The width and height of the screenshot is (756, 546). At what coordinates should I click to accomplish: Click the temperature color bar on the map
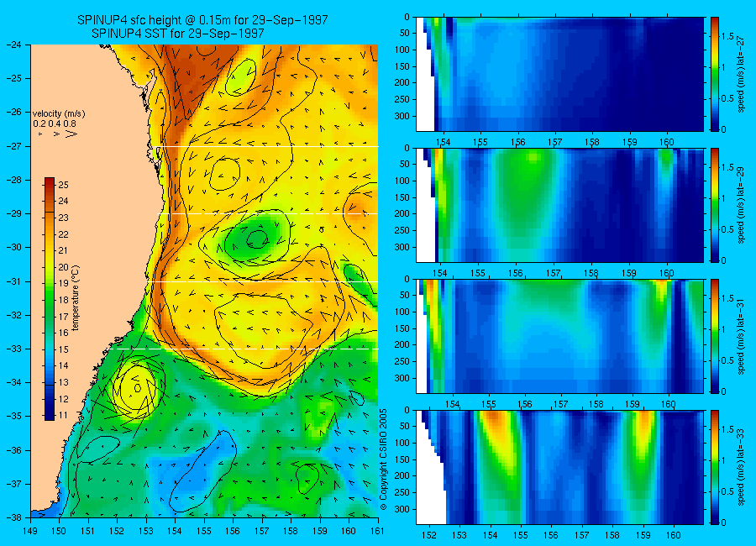[50, 298]
